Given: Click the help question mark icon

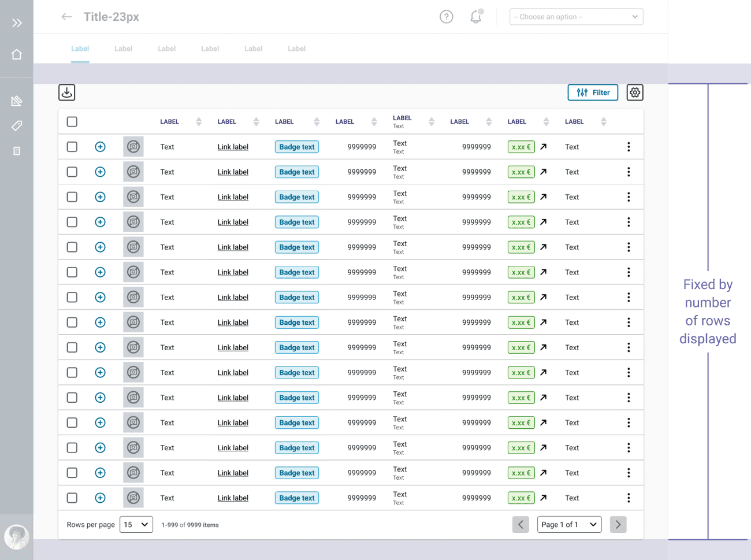Looking at the screenshot, I should [x=446, y=17].
